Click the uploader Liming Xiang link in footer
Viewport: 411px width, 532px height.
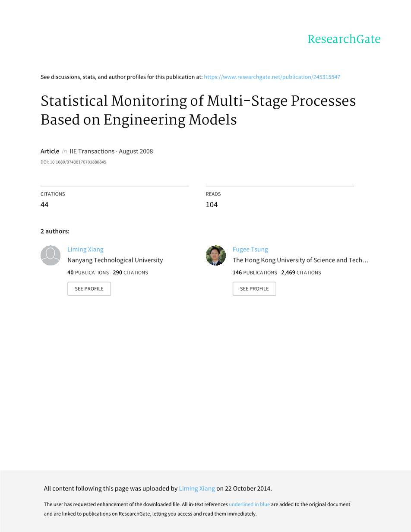[x=197, y=488]
